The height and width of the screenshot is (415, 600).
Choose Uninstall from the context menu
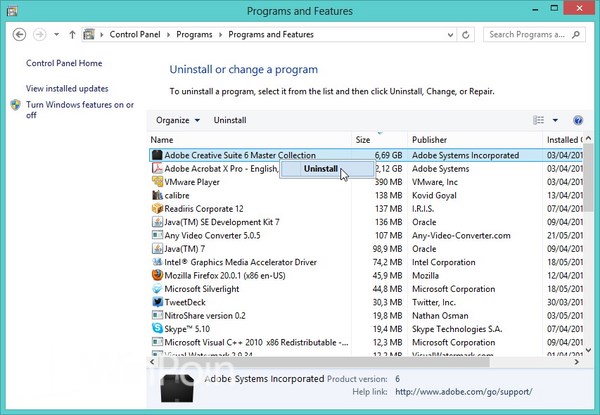pos(327,169)
